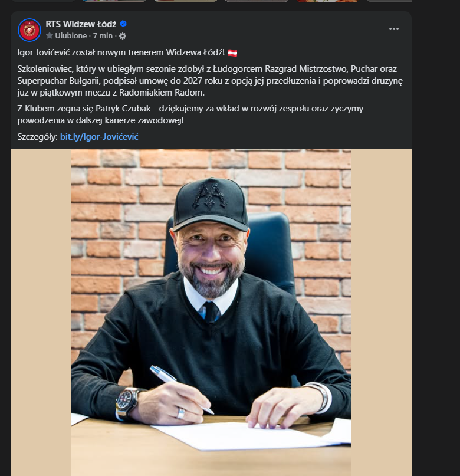Click the Szczegóły label before the link
This screenshot has height=476, width=460.
[38, 137]
